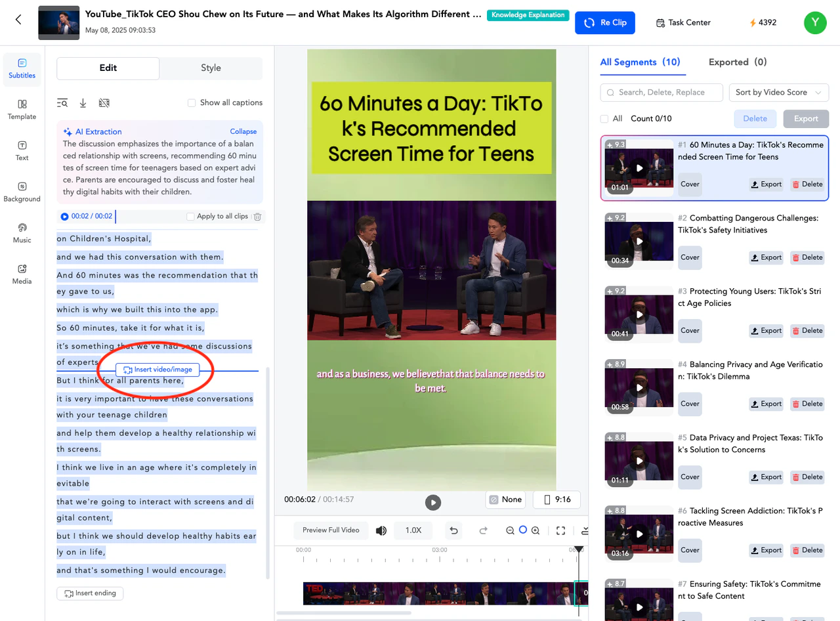Mute audio with the speaker icon

pos(381,530)
